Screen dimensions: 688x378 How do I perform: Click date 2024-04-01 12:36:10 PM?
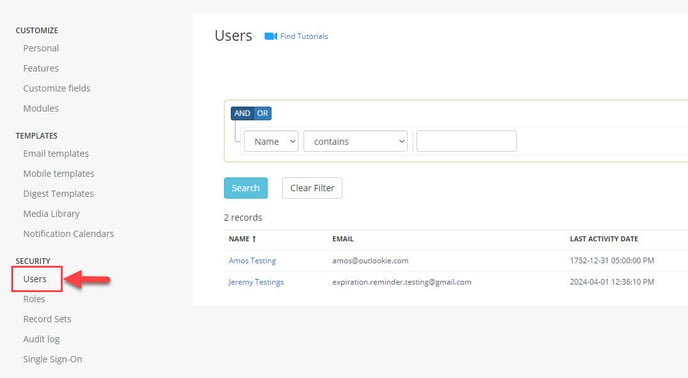(612, 282)
